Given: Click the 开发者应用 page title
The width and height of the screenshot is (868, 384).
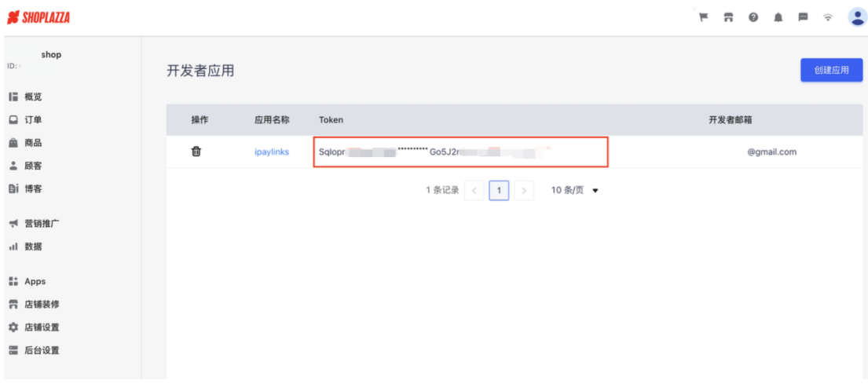Looking at the screenshot, I should [200, 71].
